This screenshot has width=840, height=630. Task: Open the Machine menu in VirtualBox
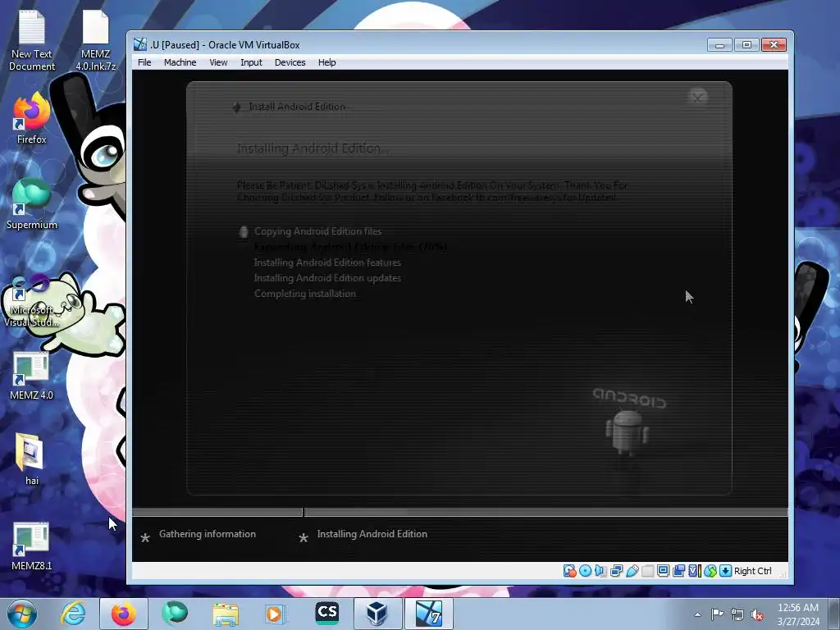(180, 62)
